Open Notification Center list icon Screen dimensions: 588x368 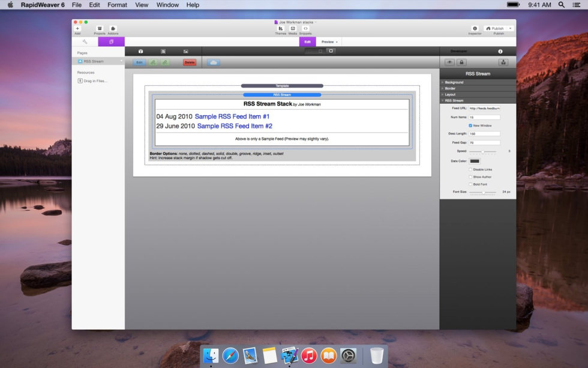tap(577, 5)
